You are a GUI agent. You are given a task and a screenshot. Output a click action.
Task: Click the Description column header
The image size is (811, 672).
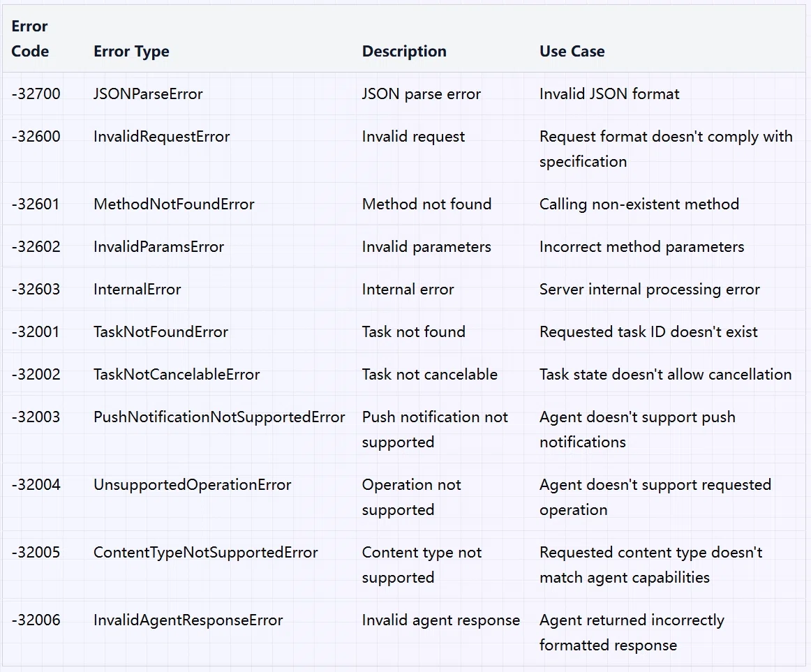pos(404,51)
